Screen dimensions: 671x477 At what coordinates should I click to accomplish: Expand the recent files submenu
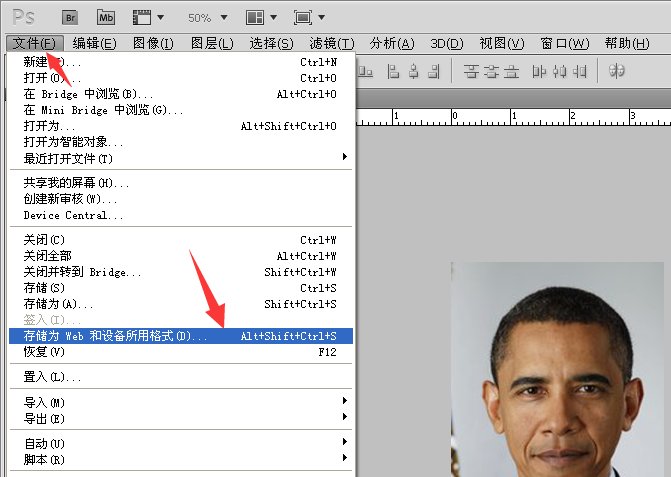coord(180,158)
